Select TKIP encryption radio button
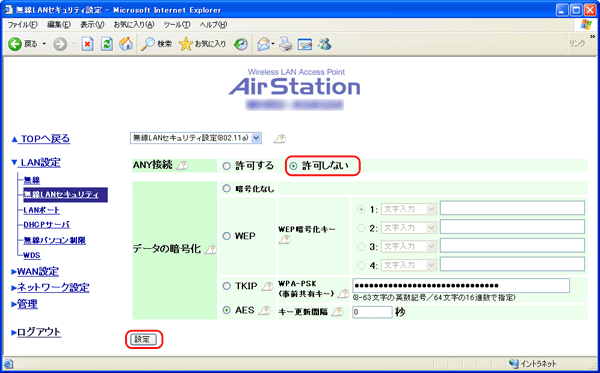 tap(227, 286)
